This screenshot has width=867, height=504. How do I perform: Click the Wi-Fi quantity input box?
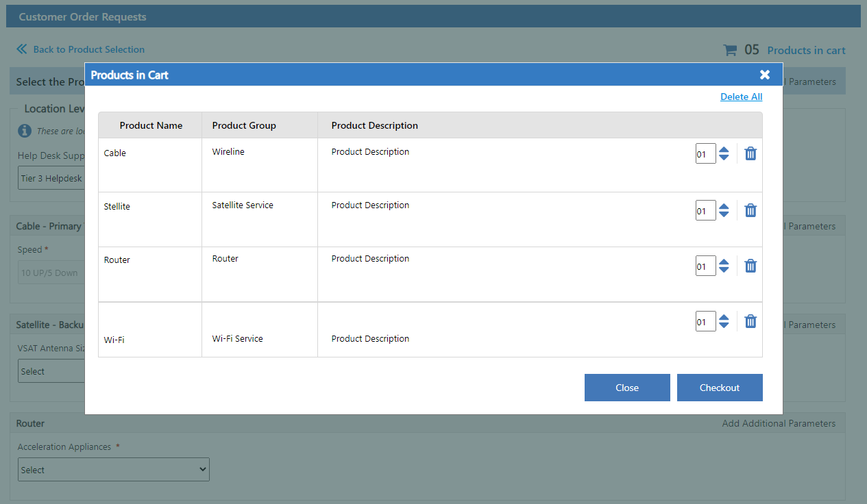705,321
